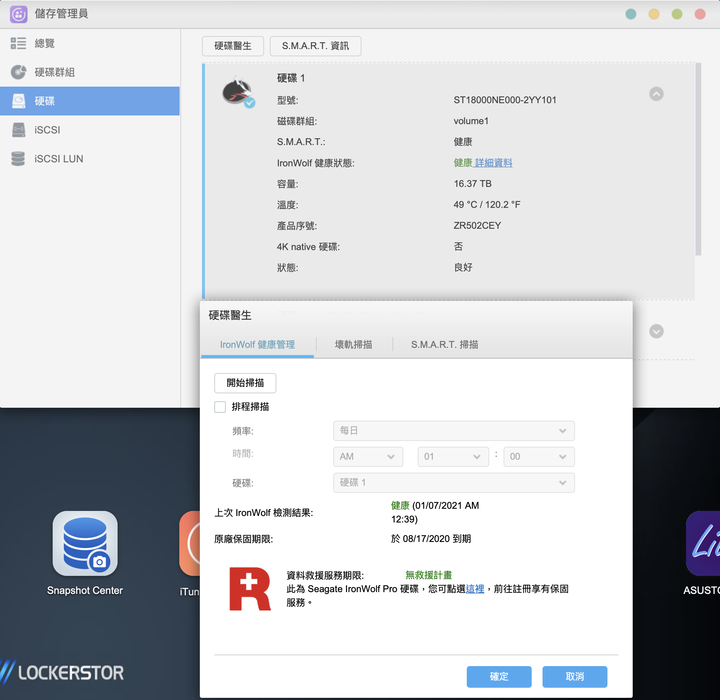Click the green window control button
This screenshot has height=700, width=720.
[x=677, y=14]
